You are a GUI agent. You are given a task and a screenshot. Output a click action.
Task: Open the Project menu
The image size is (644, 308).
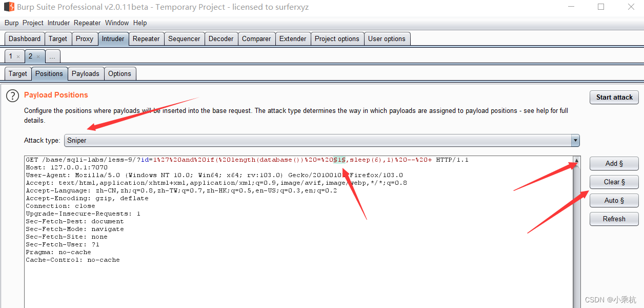click(x=33, y=23)
